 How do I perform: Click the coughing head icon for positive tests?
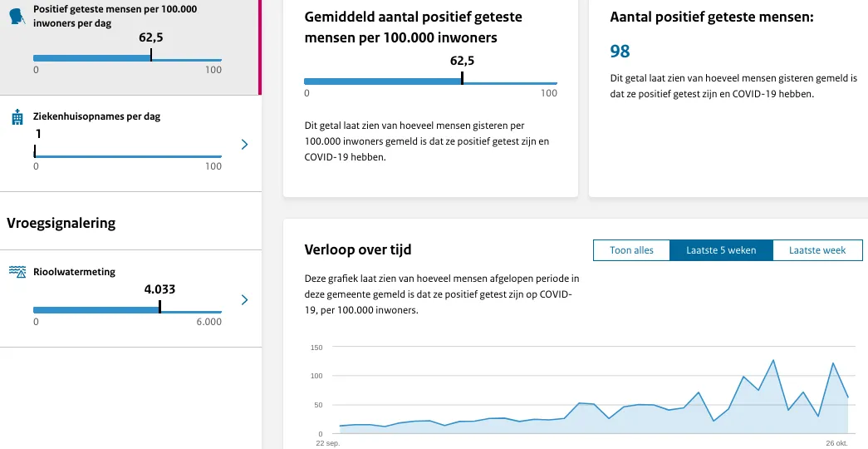coord(17,16)
